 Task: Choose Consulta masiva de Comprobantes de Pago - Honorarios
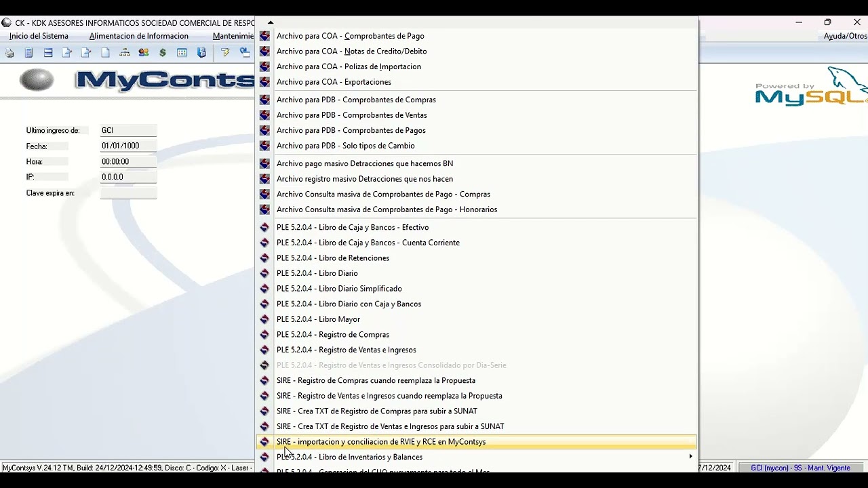[477, 209]
